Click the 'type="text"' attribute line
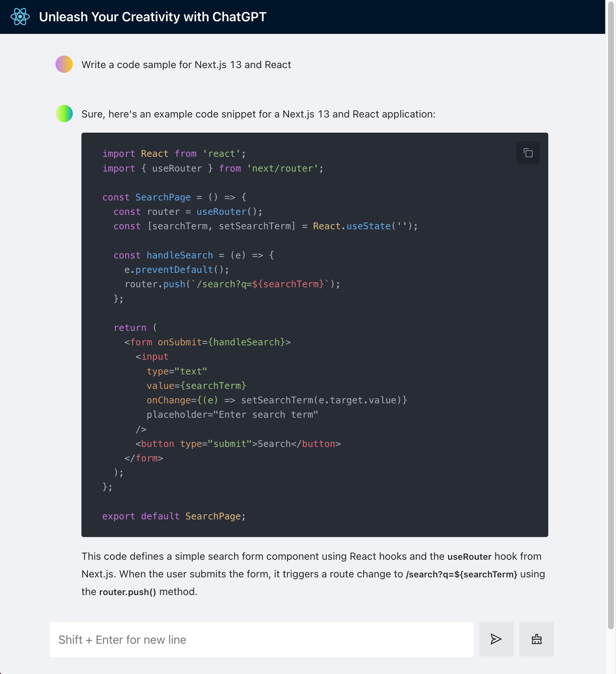The image size is (616, 674). (x=177, y=371)
